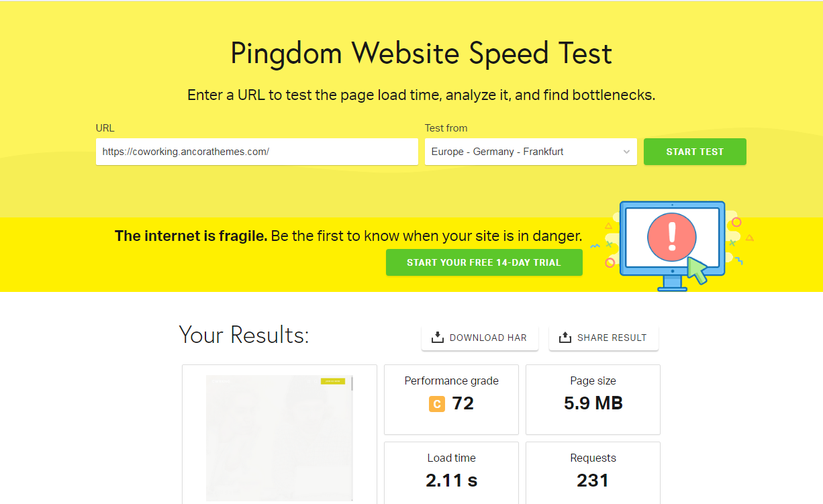Click the dropdown chevron arrow in Test from

pyautogui.click(x=626, y=152)
